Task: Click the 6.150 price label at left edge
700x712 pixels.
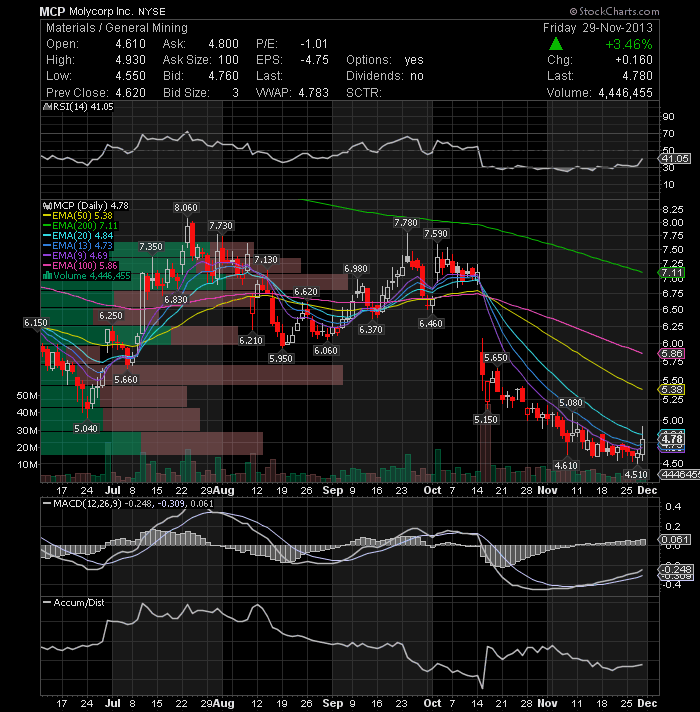Action: (x=35, y=322)
